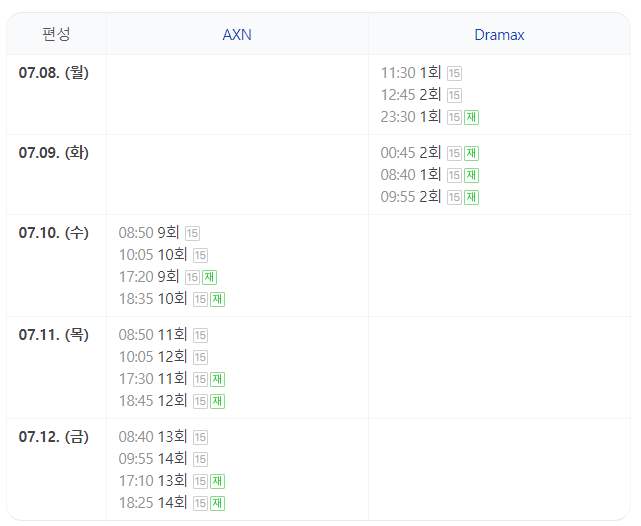Open the Dramax channel link
Viewport: 641px width, 526px height.
[499, 35]
